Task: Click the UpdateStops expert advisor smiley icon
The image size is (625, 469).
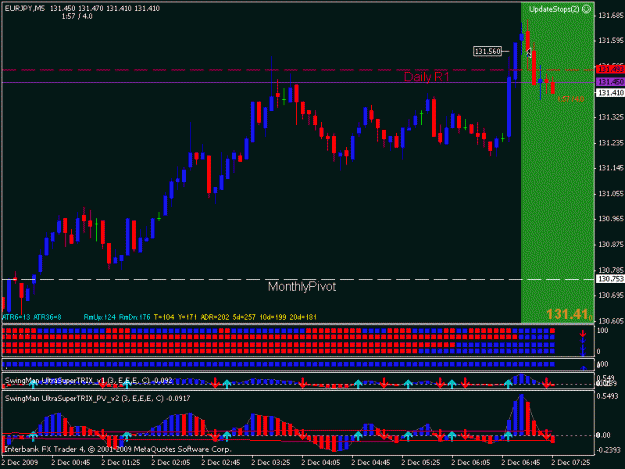Action: (586, 9)
